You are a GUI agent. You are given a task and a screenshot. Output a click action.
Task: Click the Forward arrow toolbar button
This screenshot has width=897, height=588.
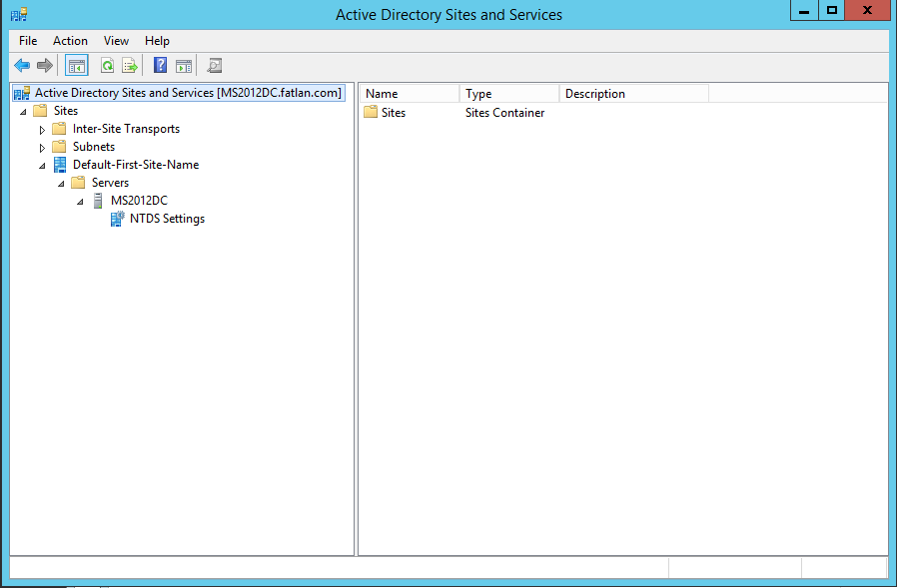point(45,66)
